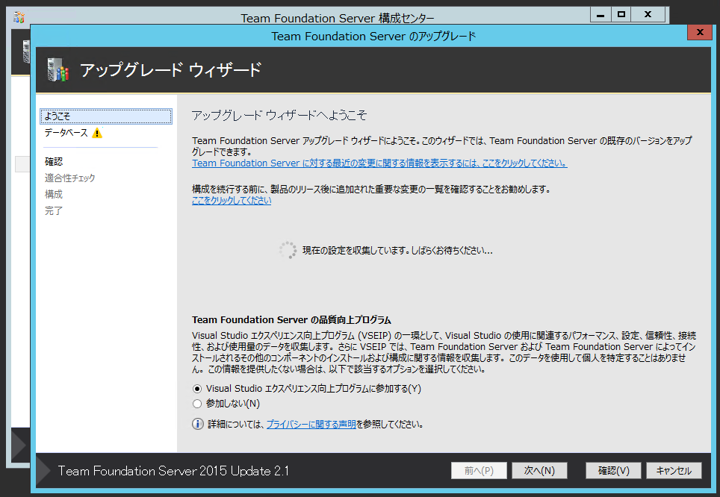The height and width of the screenshot is (497, 720).
Task: Click the loading spinner icon
Action: [x=288, y=250]
